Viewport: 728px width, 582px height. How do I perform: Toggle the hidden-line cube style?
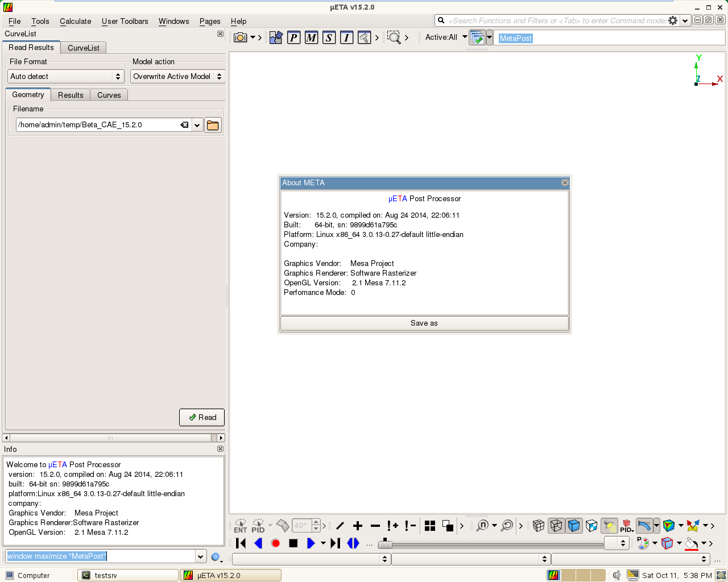[x=556, y=526]
